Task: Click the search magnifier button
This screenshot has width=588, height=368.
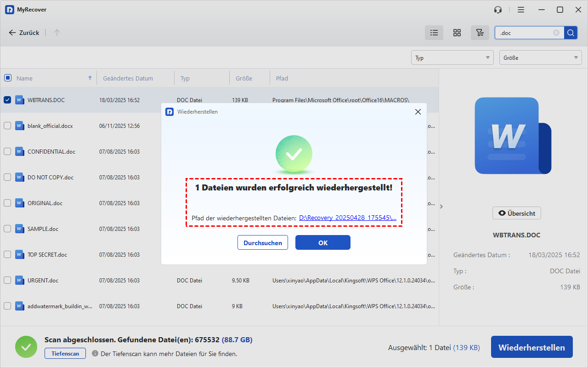Action: 571,33
